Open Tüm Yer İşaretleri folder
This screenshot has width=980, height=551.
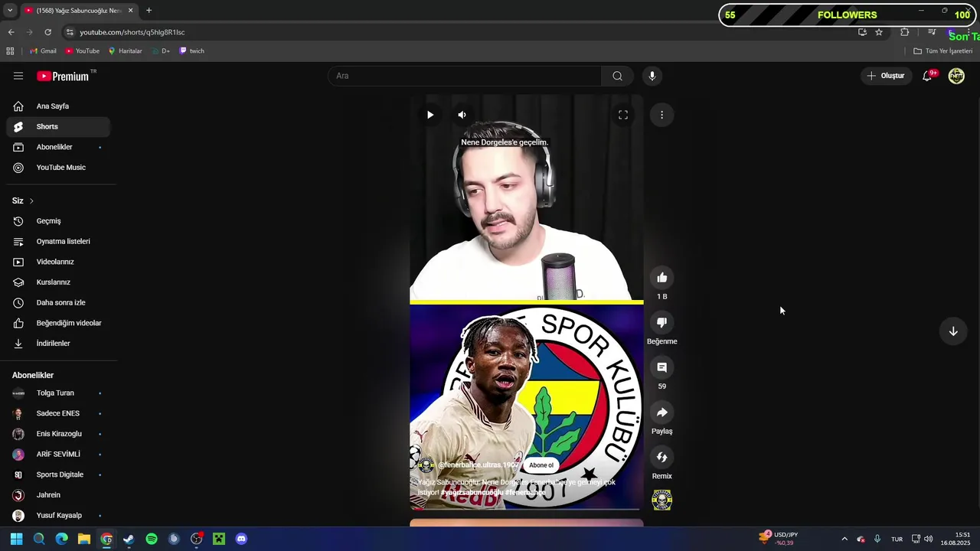coord(943,51)
